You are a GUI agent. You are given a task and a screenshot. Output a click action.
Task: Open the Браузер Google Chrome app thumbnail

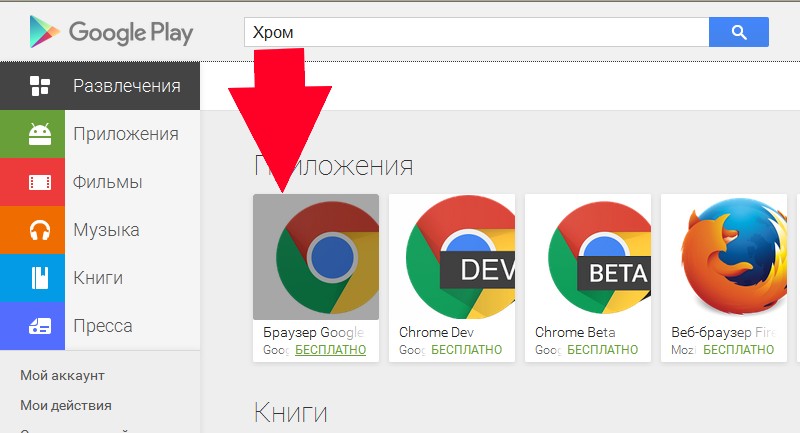tap(316, 256)
